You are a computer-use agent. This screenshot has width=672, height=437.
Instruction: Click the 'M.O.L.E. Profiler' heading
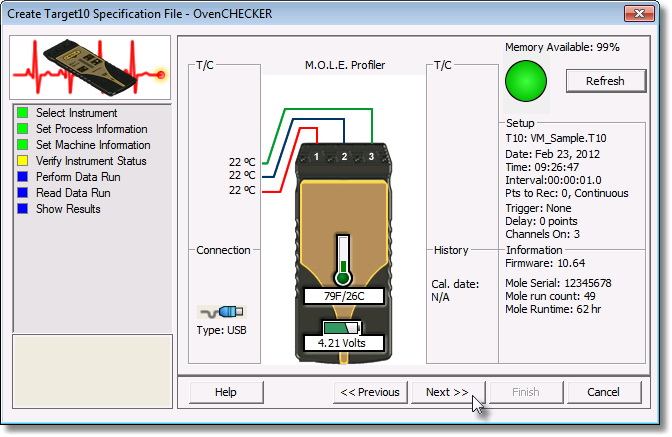click(x=345, y=65)
